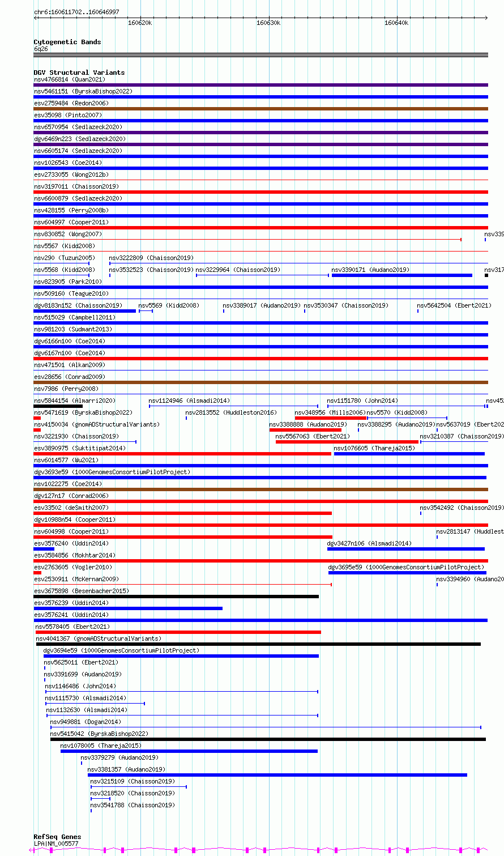Image resolution: width=504 pixels, height=856 pixels.
Task: Open variant nsv3389017 (Audano2019)
Action: click(x=262, y=305)
